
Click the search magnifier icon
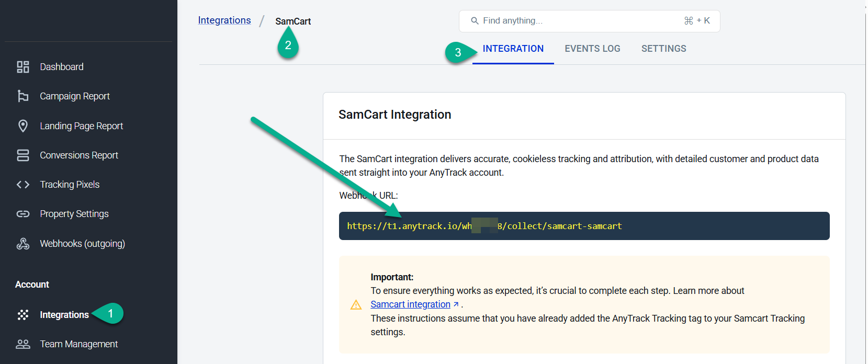[x=475, y=21]
